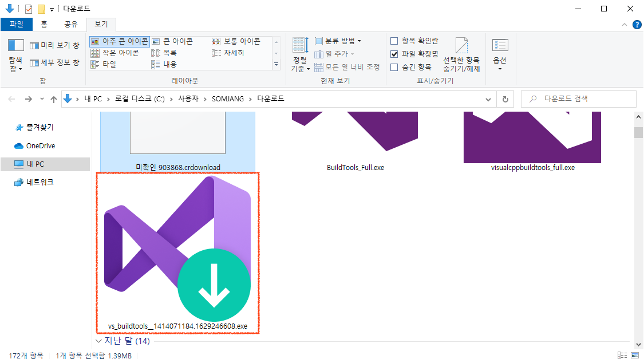Click the Properties quick access icon

click(29, 9)
